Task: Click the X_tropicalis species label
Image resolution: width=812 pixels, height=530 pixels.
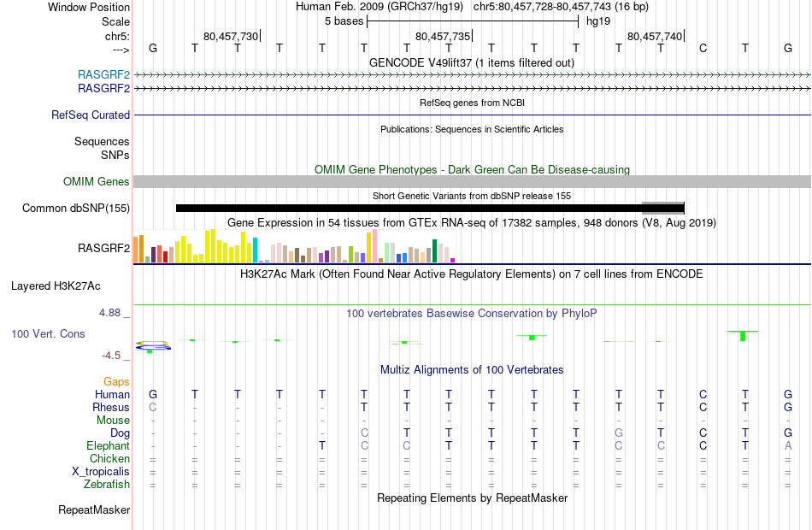Action: tap(101, 472)
